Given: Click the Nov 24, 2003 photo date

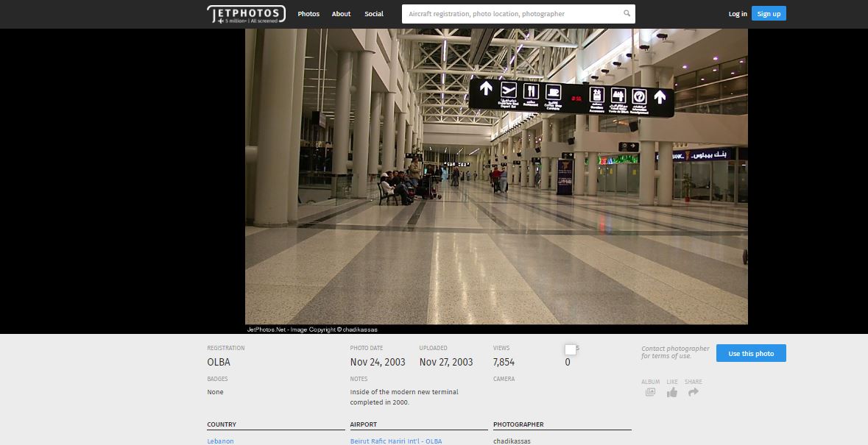Looking at the screenshot, I should coord(378,362).
